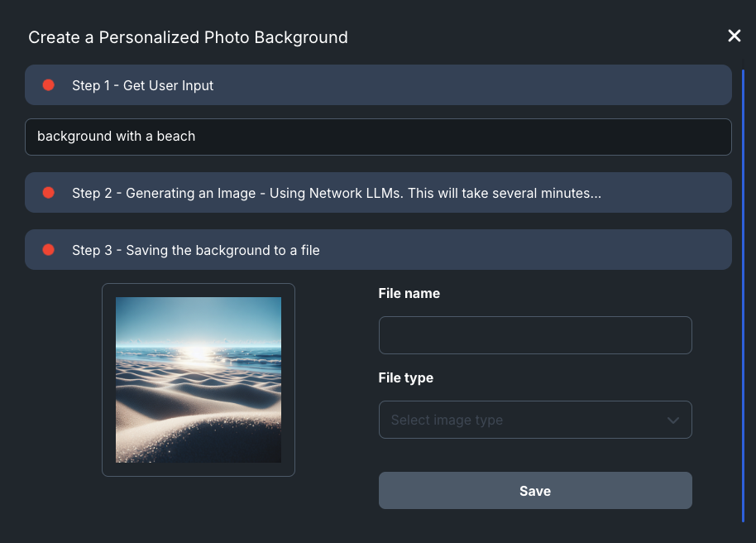Expand Step 2 - Generating an Image row
The height and width of the screenshot is (543, 756).
378,193
